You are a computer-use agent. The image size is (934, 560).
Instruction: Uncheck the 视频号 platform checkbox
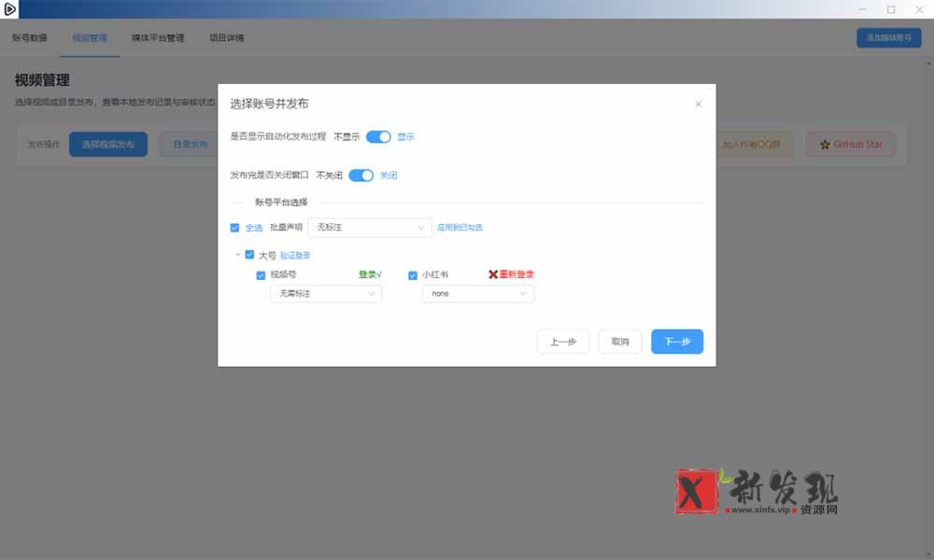point(261,275)
